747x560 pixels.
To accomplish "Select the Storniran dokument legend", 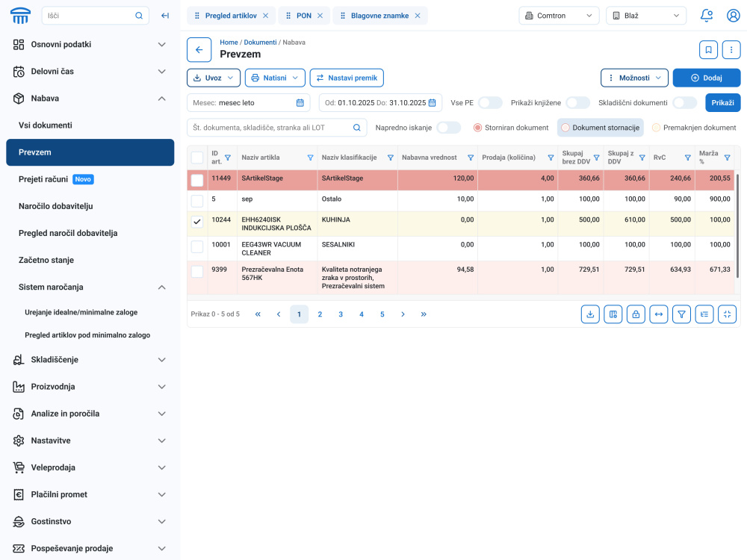I will (x=511, y=128).
